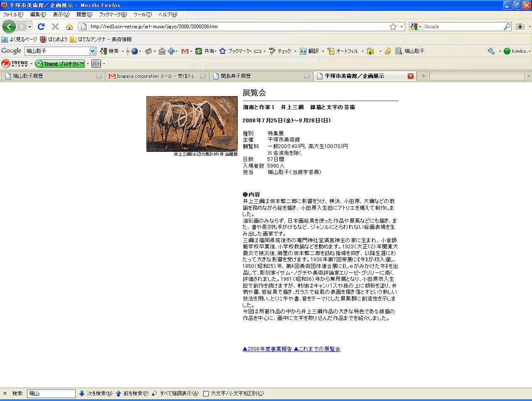Open the これまでの展覧会 link
The width and height of the screenshot is (532, 401).
pos(317,349)
